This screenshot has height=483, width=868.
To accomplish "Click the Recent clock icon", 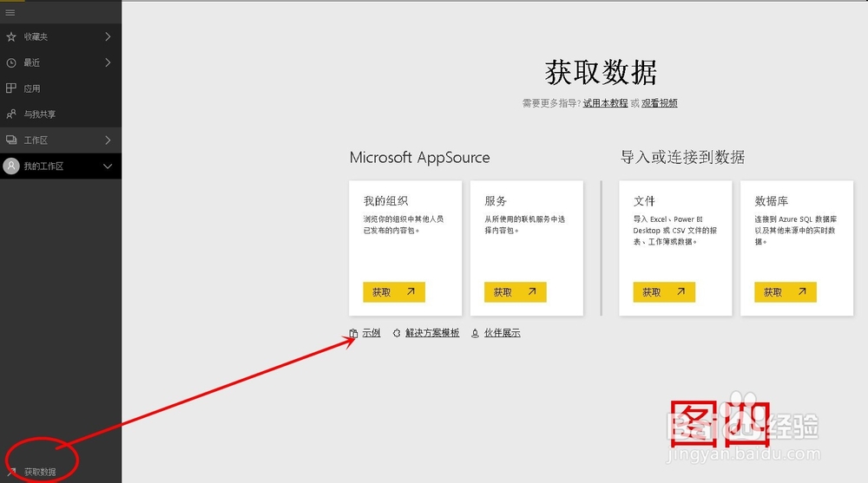I will click(x=11, y=62).
